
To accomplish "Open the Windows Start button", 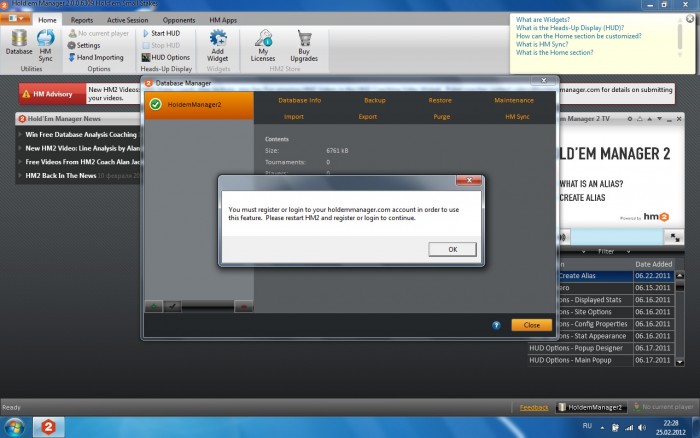I will point(14,427).
